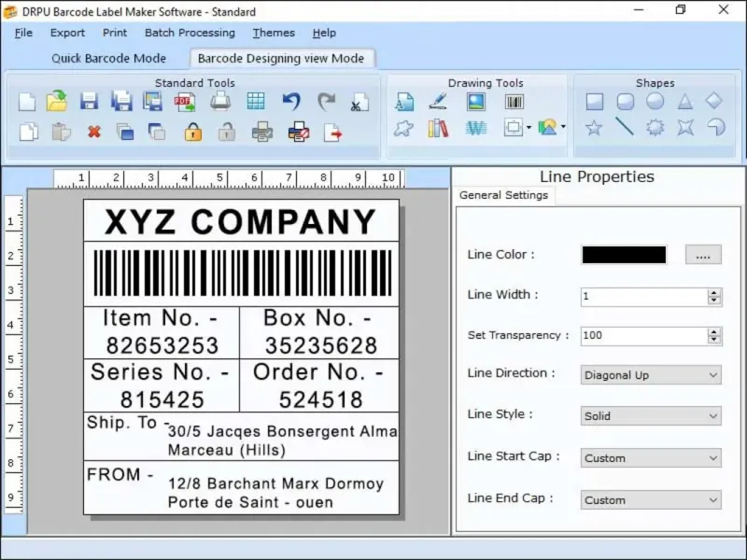Insert barcode using barcode tool
This screenshot has width=747, height=560.
click(514, 102)
